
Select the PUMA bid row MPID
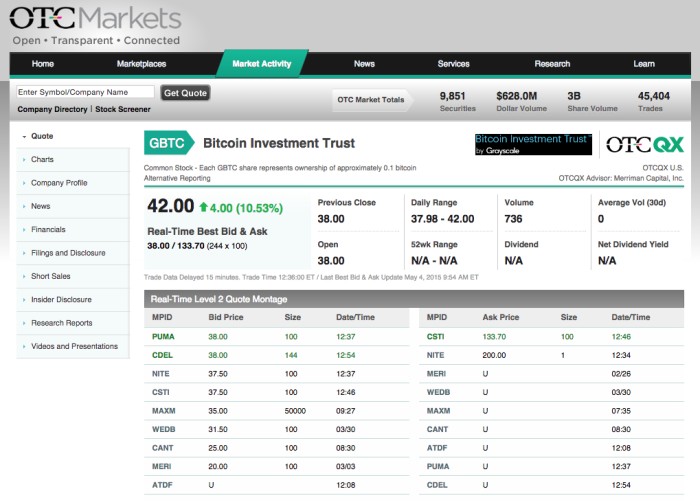tap(163, 337)
